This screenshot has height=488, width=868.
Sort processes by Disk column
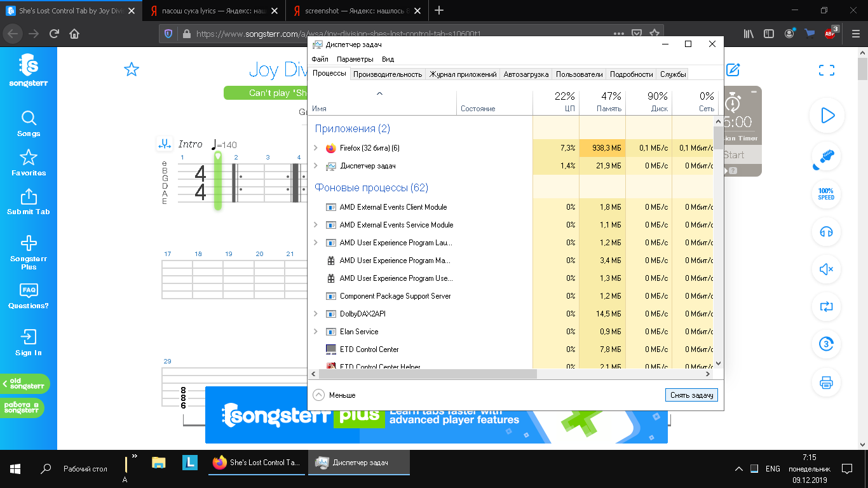click(x=649, y=102)
